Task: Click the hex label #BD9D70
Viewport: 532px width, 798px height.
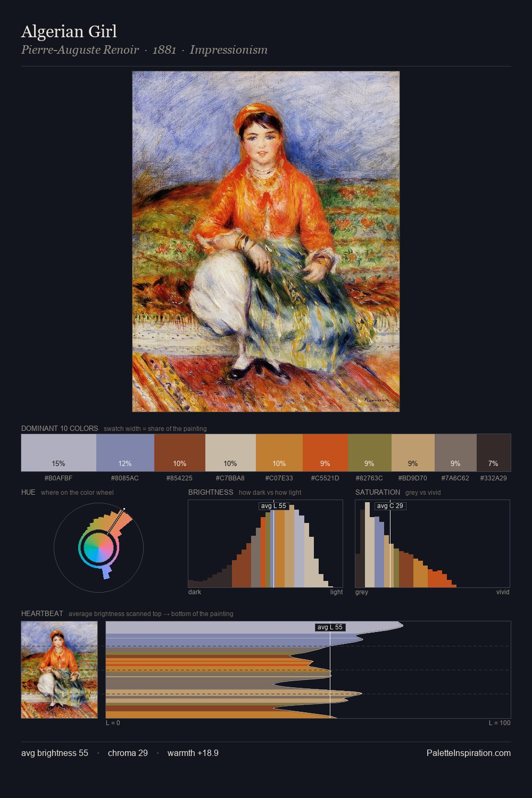Action: [413, 478]
